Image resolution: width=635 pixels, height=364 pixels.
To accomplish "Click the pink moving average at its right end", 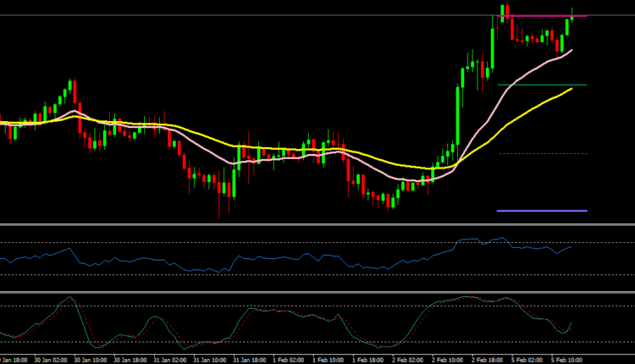I will [570, 51].
